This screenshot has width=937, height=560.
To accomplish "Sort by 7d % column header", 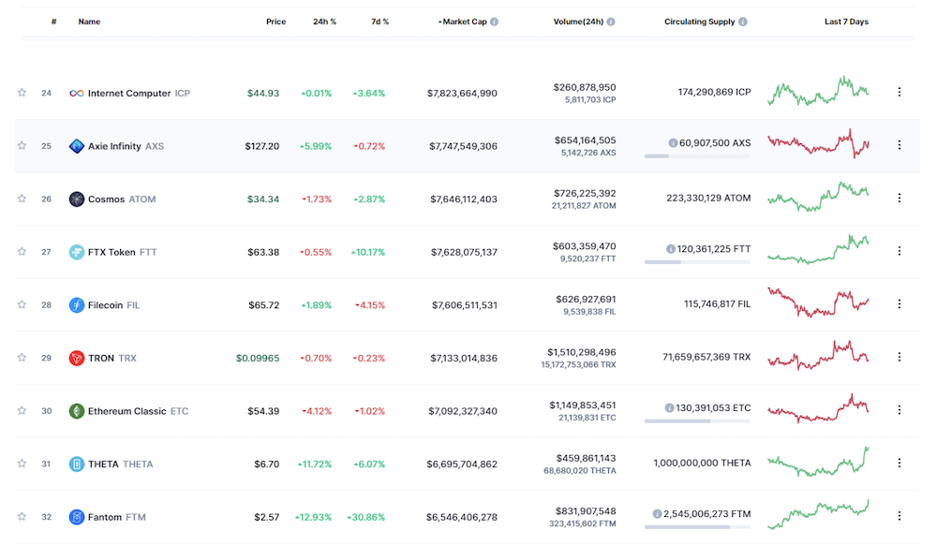I will click(x=380, y=22).
